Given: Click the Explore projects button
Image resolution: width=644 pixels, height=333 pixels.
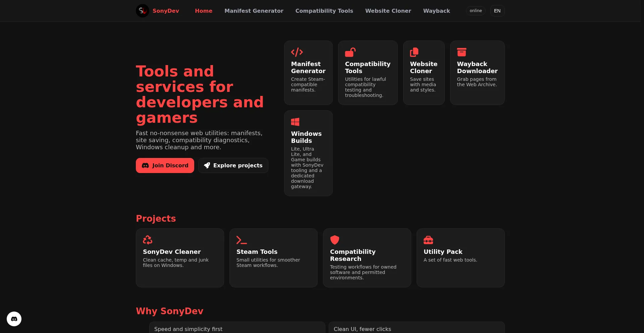Looking at the screenshot, I should pyautogui.click(x=233, y=165).
